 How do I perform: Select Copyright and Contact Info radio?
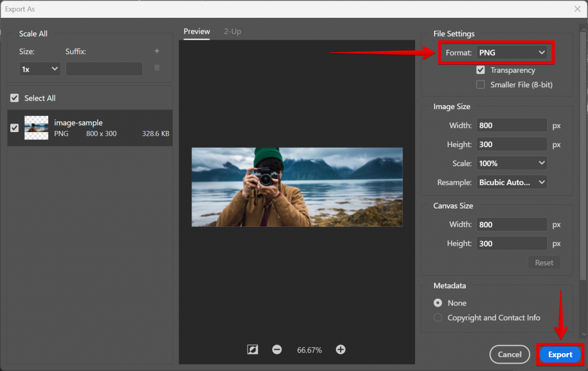click(438, 318)
